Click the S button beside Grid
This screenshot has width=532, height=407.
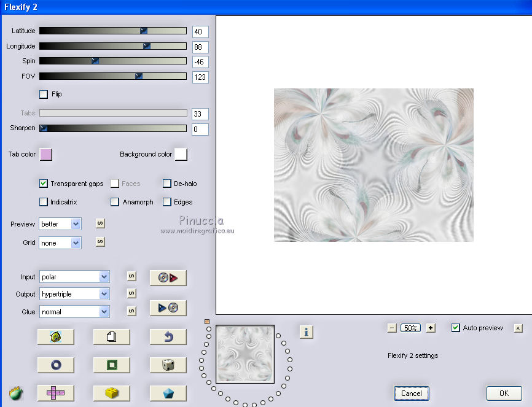tap(100, 242)
